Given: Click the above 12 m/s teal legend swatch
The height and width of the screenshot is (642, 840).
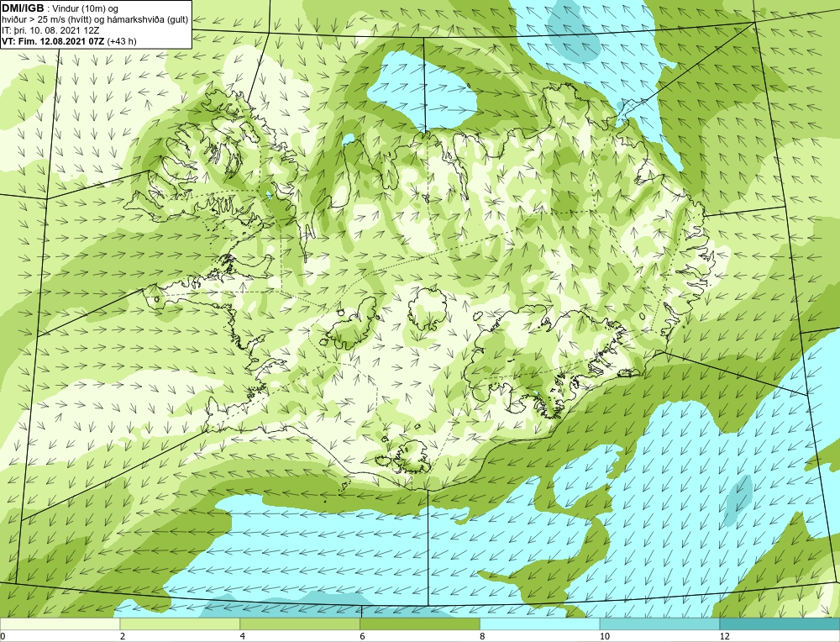Looking at the screenshot, I should tap(780, 624).
